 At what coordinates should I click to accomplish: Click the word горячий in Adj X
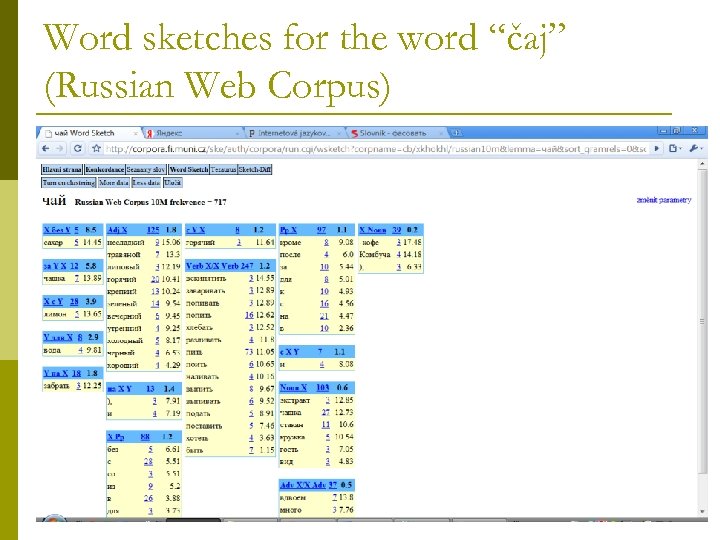coord(121,279)
